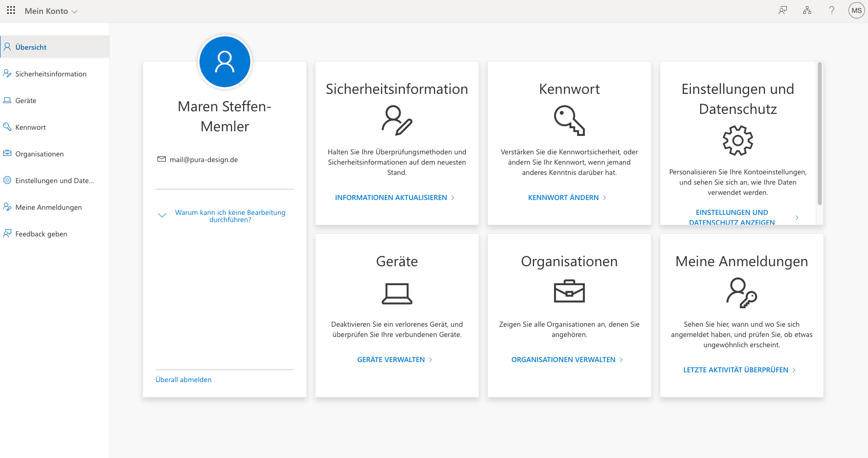Click the mail@pura-design.de address
This screenshot has height=458, width=868.
pyautogui.click(x=204, y=160)
